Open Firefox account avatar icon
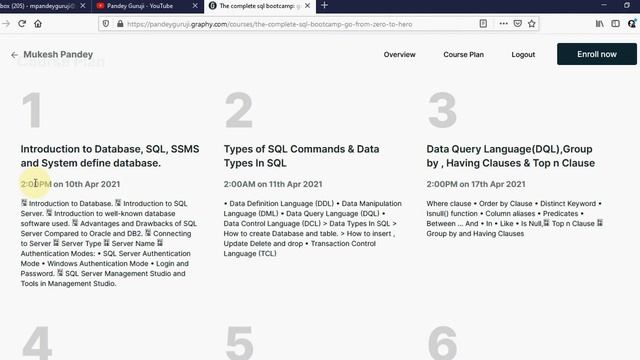The image size is (640, 360). click(x=632, y=24)
